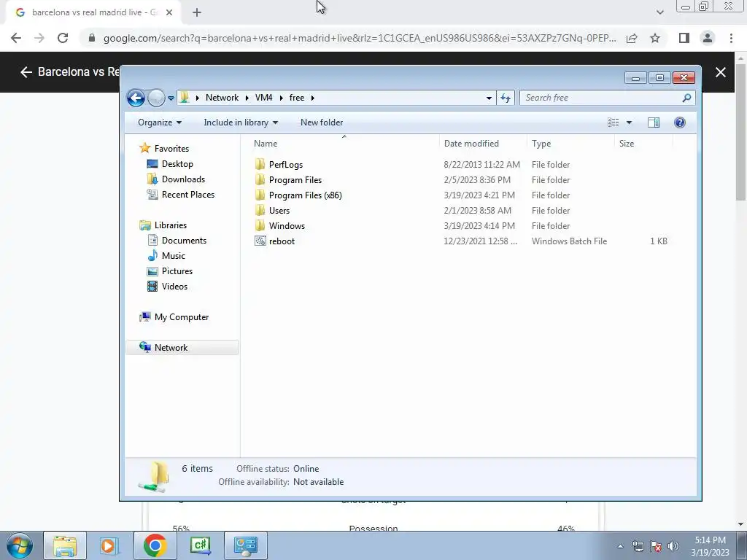Open Chrome profile avatar
This screenshot has width=747, height=560.
pos(708,38)
